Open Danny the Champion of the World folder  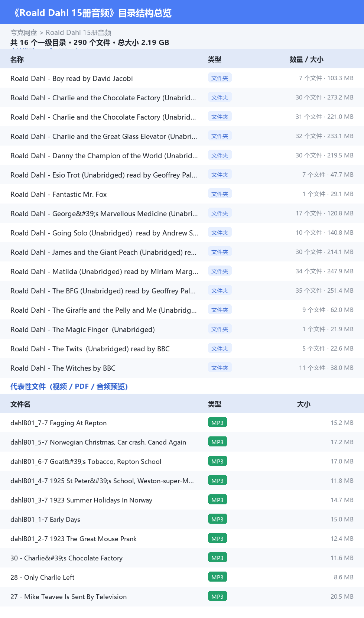point(104,156)
